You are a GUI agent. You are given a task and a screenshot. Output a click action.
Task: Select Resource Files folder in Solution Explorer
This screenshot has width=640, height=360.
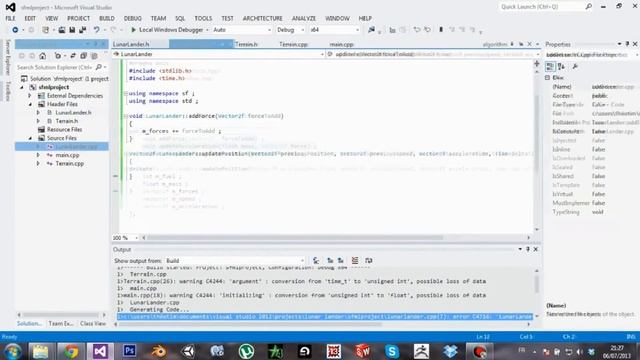tap(64, 129)
